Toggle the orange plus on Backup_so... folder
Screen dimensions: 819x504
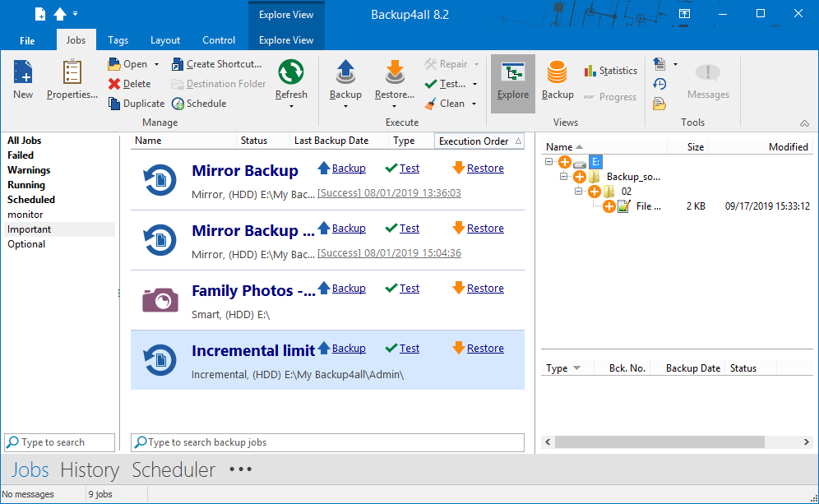[579, 177]
